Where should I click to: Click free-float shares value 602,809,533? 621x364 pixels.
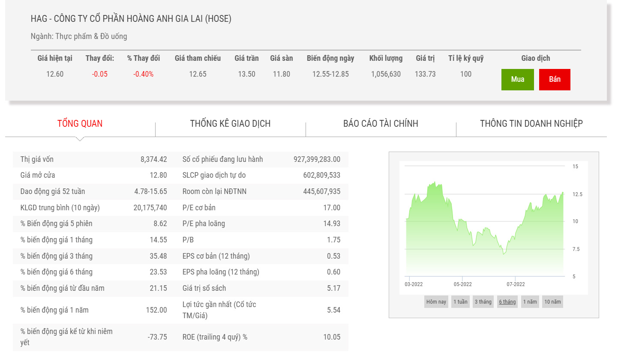[x=322, y=175]
